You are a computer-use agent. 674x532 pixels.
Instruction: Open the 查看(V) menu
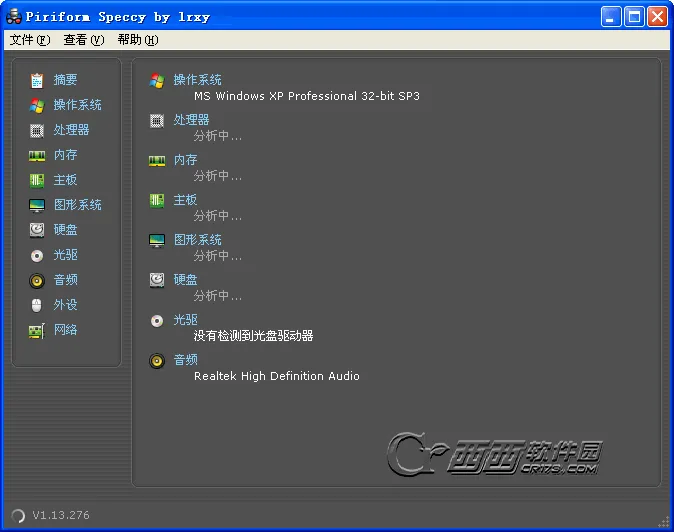83,40
